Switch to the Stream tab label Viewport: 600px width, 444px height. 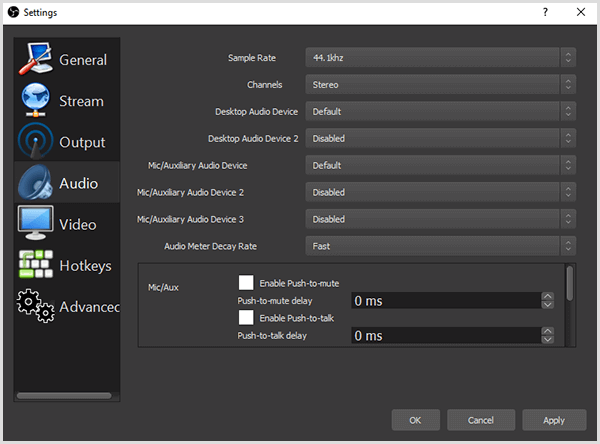[82, 101]
